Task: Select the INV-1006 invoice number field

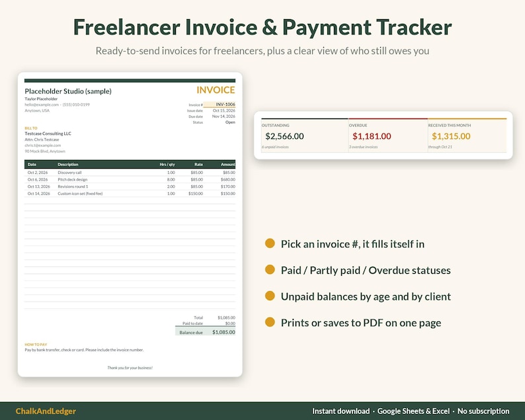Action: [220, 105]
